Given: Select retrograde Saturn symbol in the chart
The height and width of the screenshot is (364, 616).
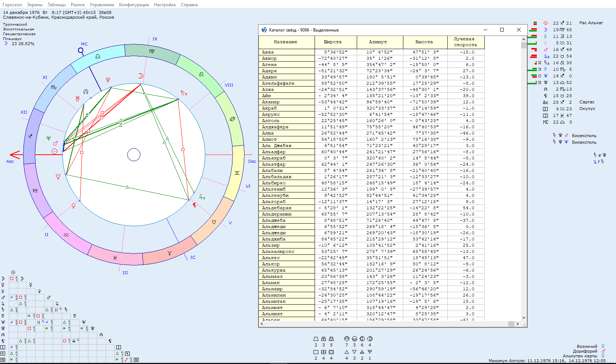Looking at the screenshot, I should [x=183, y=93].
